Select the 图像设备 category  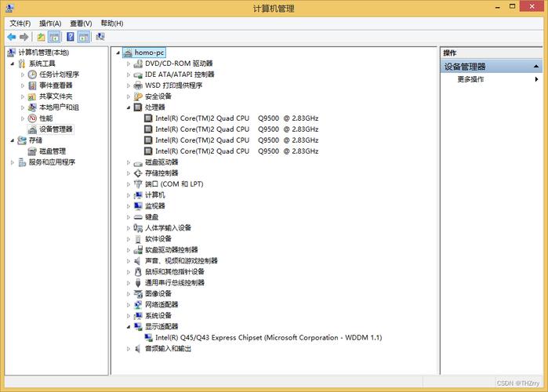point(158,293)
